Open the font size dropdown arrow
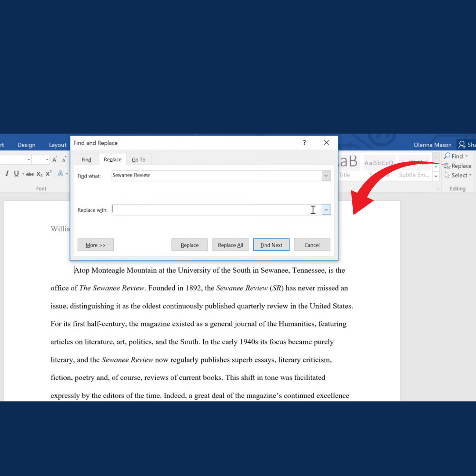476x476 pixels. (x=47, y=159)
